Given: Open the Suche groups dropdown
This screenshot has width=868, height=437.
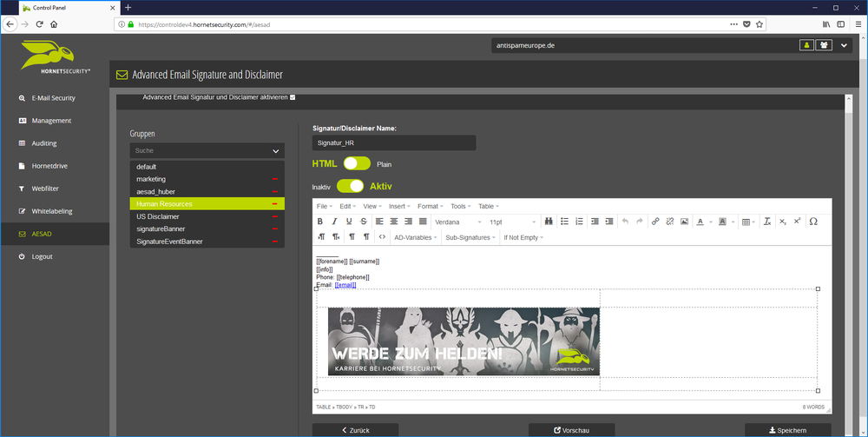Looking at the screenshot, I should click(x=207, y=150).
